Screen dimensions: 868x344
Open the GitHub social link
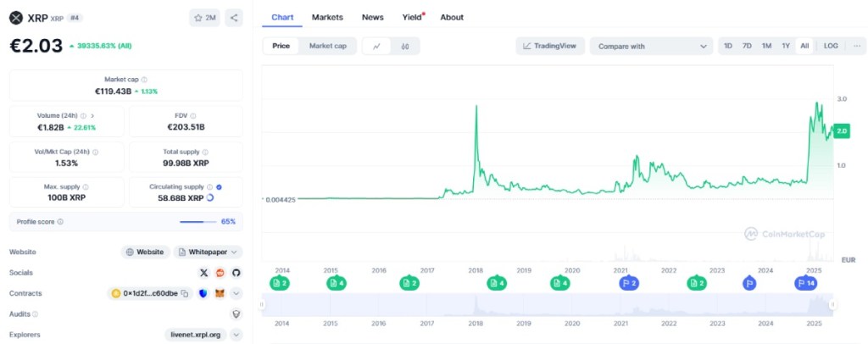[x=236, y=273]
